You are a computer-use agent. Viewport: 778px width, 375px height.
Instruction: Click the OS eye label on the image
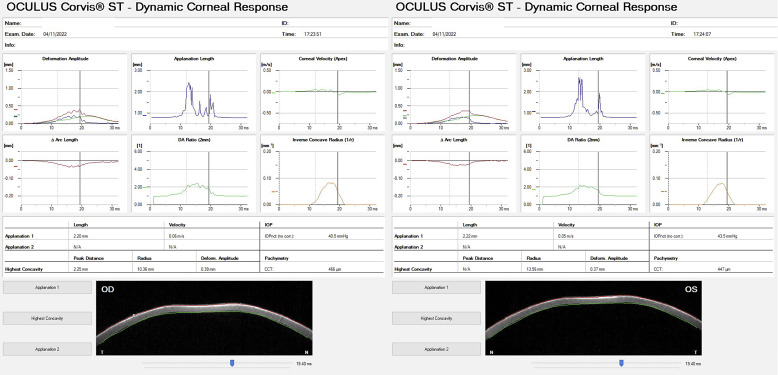tap(691, 289)
